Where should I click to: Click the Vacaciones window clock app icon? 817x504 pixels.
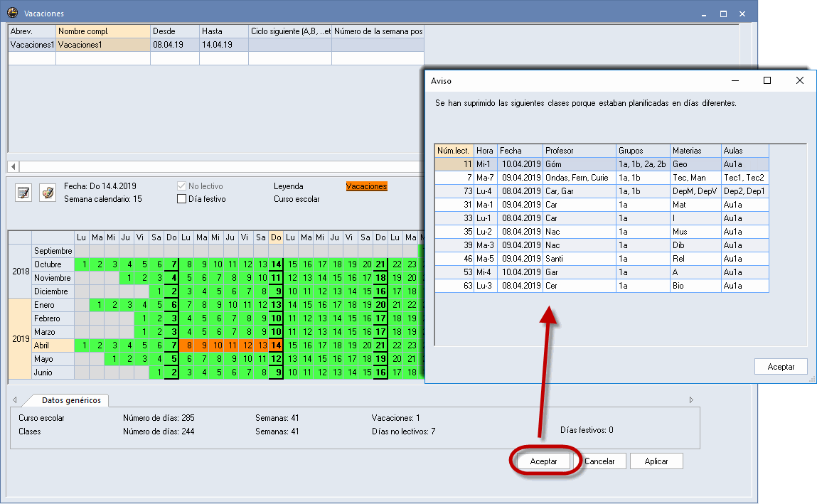13,13
